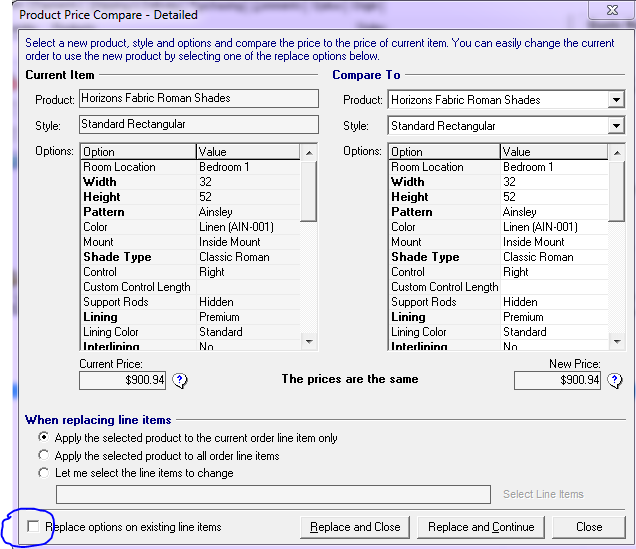Click Current Item Product field
636x549 pixels.
point(199,99)
